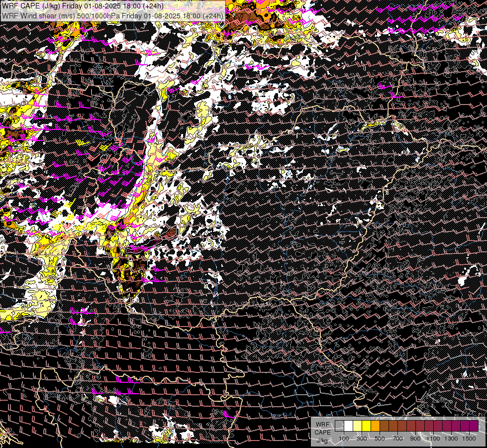Image resolution: width=487 pixels, height=448 pixels.
Task: Click the 'WRF CAPE (J/kg) Friday 01-08-2025' title line
Action: (x=83, y=5)
